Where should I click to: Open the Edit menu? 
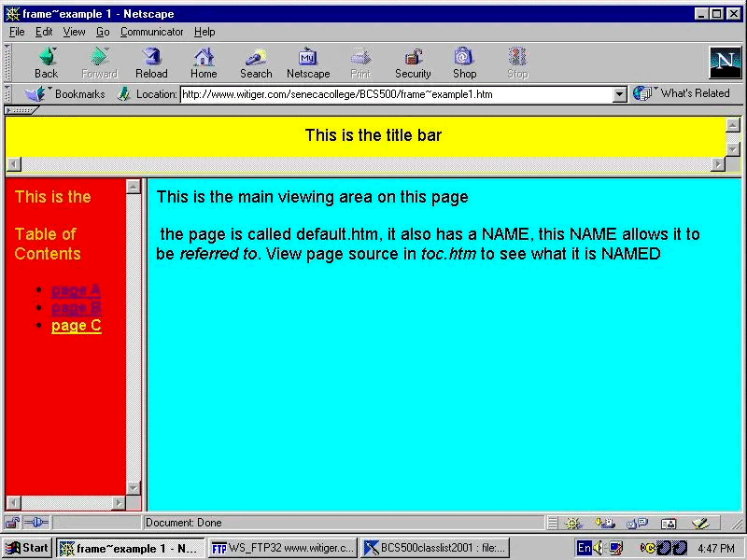[44, 32]
